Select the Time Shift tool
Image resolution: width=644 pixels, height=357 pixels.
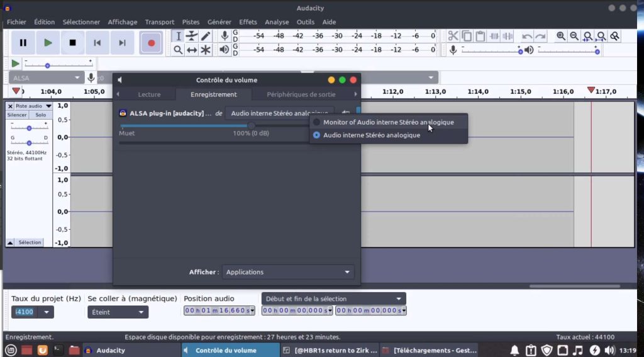192,50
